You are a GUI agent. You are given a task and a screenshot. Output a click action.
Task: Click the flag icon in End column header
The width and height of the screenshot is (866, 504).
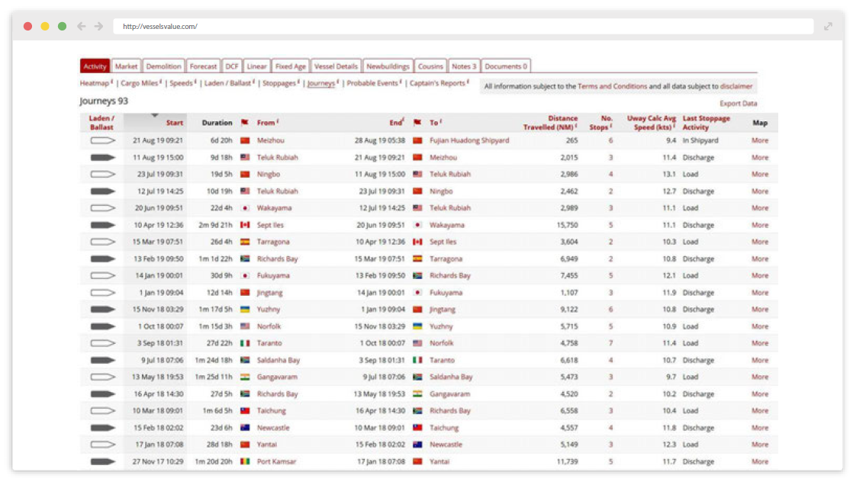(x=417, y=122)
